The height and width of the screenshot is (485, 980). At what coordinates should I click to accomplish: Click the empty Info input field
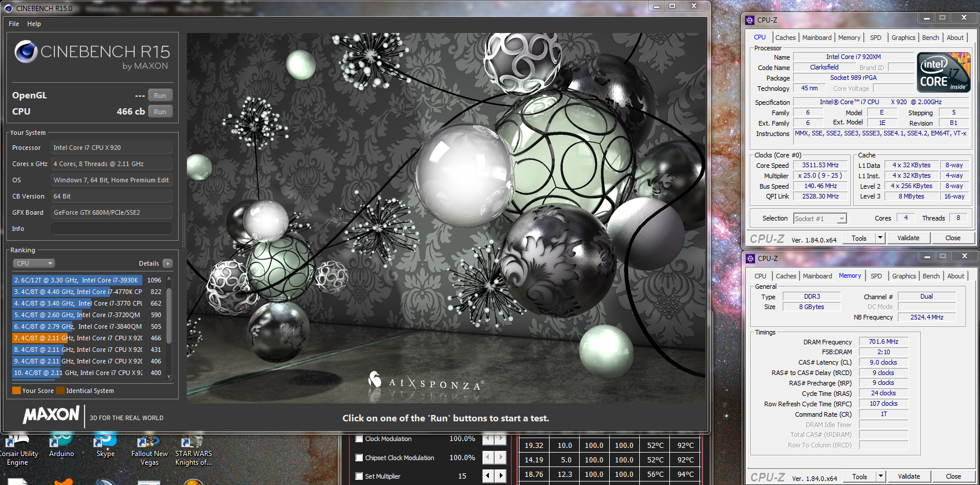(112, 229)
